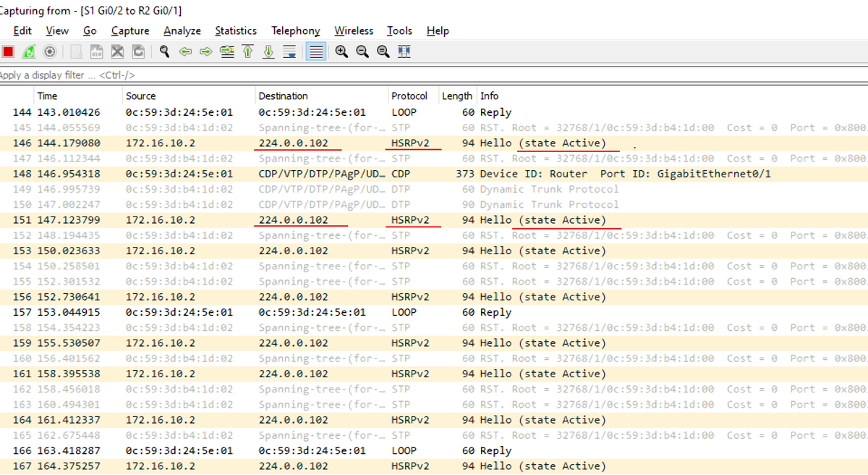Select packet 146 HSRPv2 Hello row
This screenshot has width=868, height=475.
click(434, 143)
